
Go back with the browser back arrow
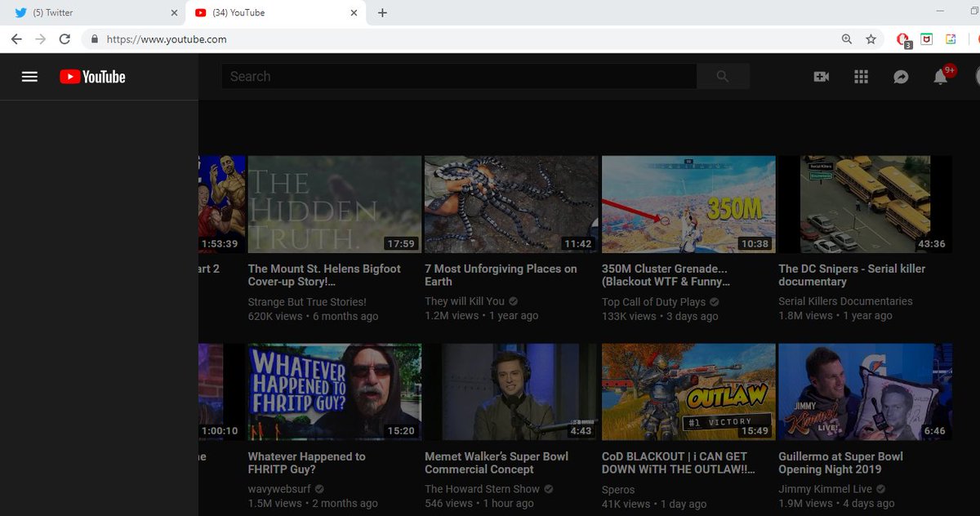(16, 38)
